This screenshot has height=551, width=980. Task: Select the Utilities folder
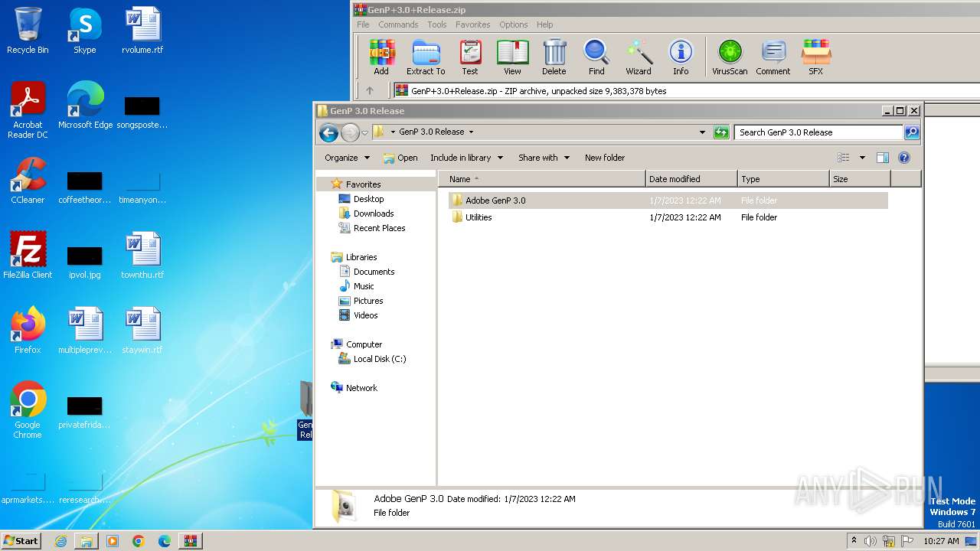tap(668, 217)
